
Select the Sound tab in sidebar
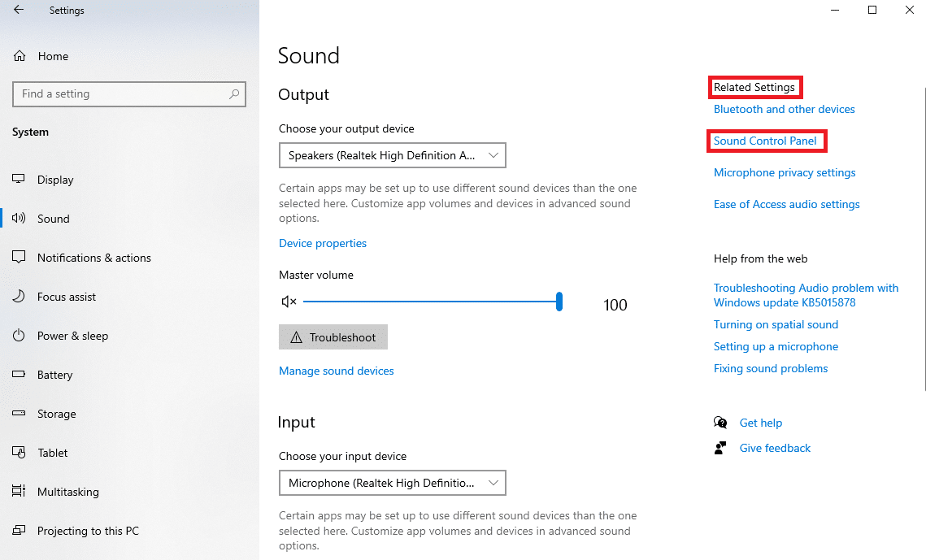coord(53,218)
